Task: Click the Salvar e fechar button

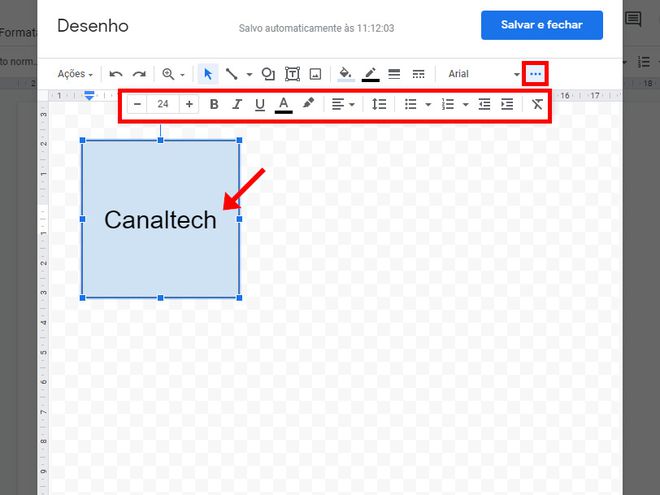Action: [542, 25]
